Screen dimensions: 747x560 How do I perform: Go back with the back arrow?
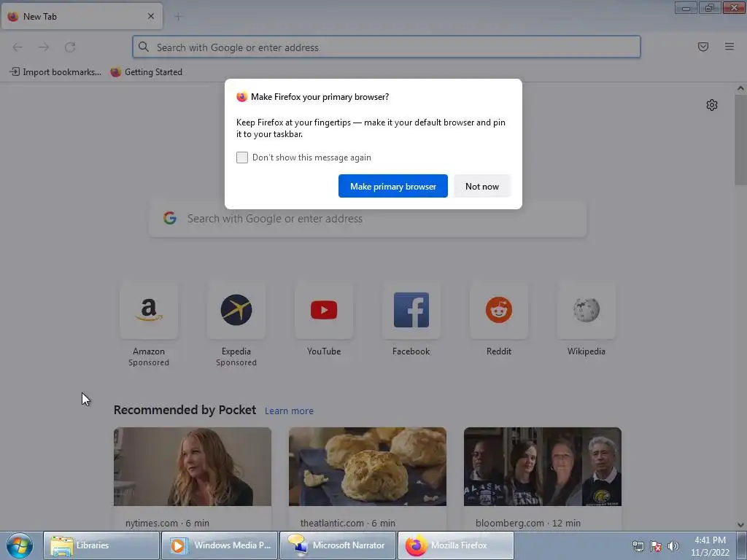tap(18, 47)
